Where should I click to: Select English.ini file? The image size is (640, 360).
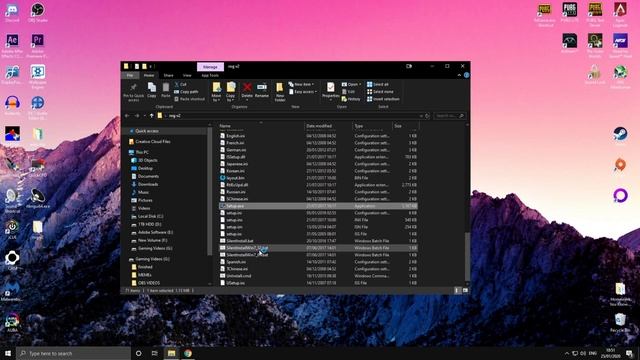coord(318,136)
